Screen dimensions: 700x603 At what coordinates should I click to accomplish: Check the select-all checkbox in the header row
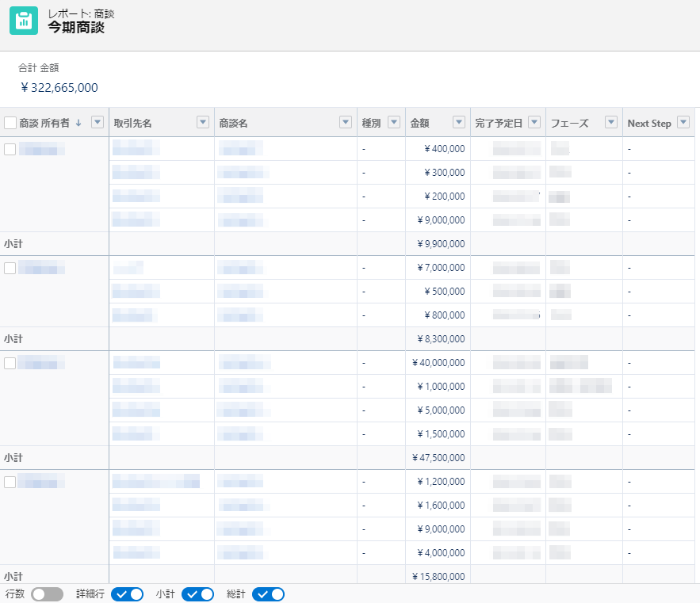tap(12, 122)
